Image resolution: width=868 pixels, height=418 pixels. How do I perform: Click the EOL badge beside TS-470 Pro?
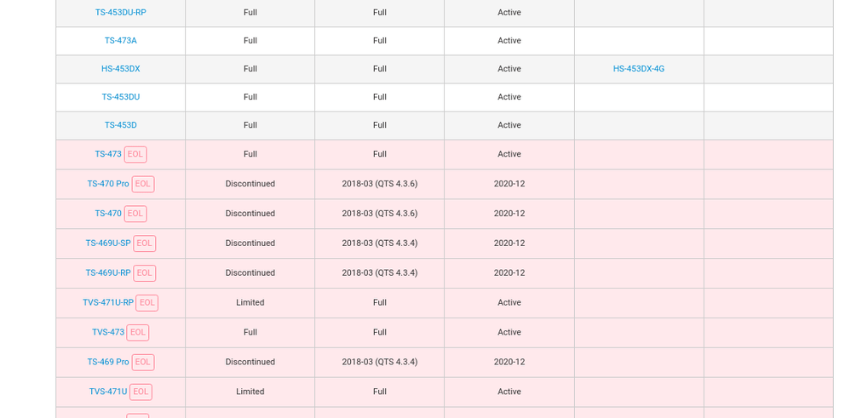coord(143,184)
